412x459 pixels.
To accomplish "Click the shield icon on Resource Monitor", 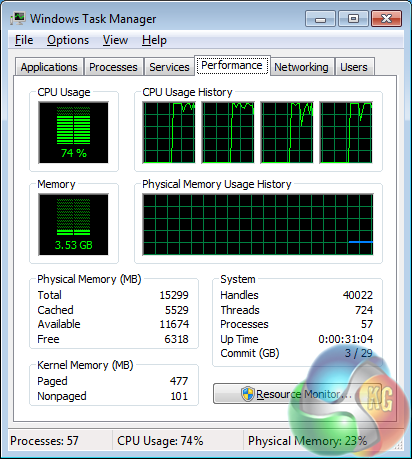I will [248, 394].
